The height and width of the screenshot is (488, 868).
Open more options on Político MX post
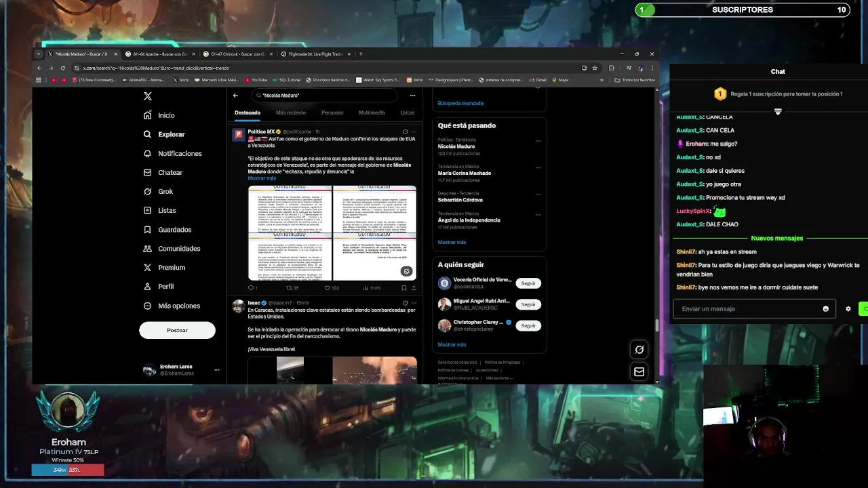click(x=414, y=131)
